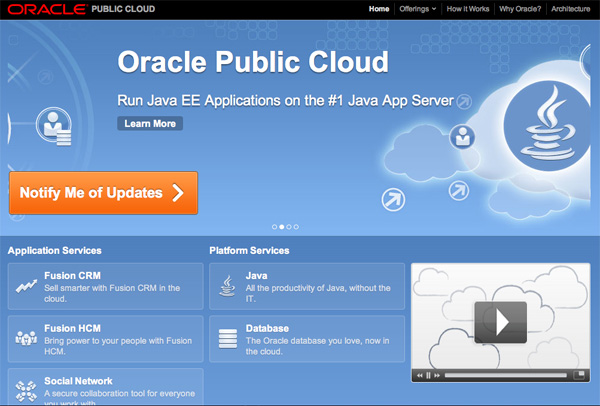This screenshot has width=600, height=406.
Task: Click the Java platform service icon
Action: point(227,286)
